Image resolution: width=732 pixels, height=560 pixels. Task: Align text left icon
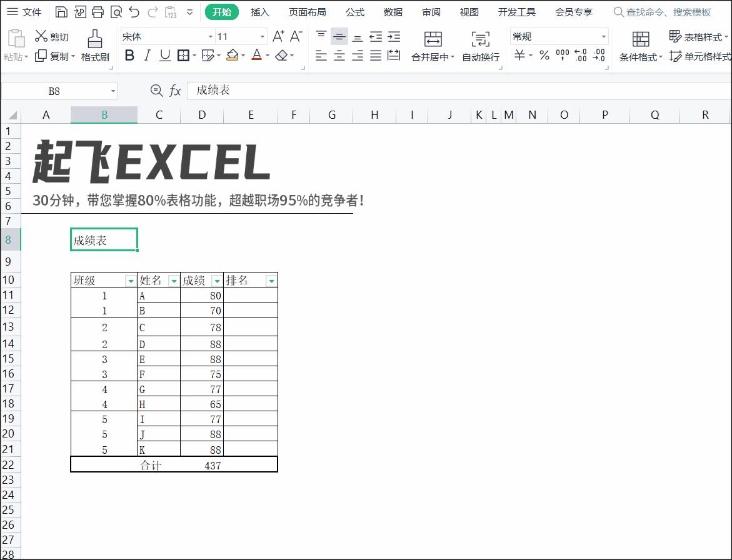321,56
